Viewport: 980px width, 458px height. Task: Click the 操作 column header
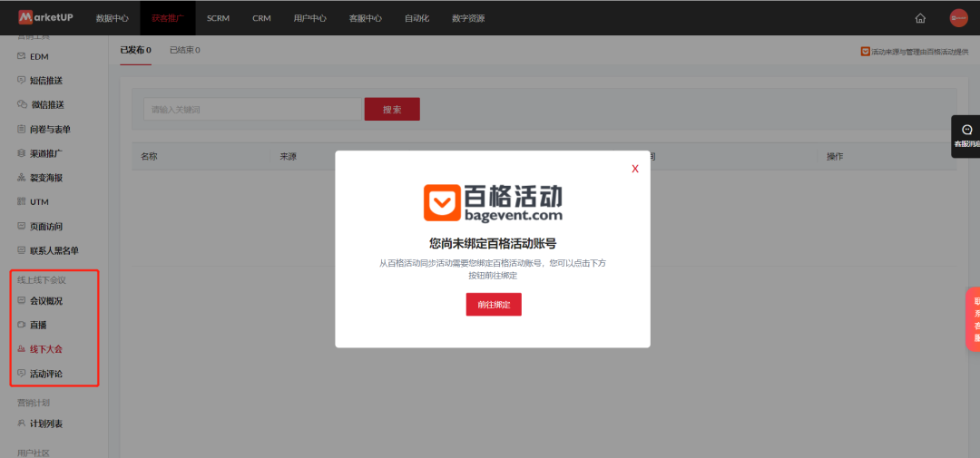pos(835,156)
